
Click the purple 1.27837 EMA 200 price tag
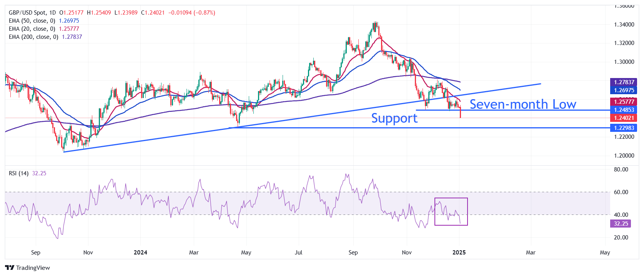(623, 82)
